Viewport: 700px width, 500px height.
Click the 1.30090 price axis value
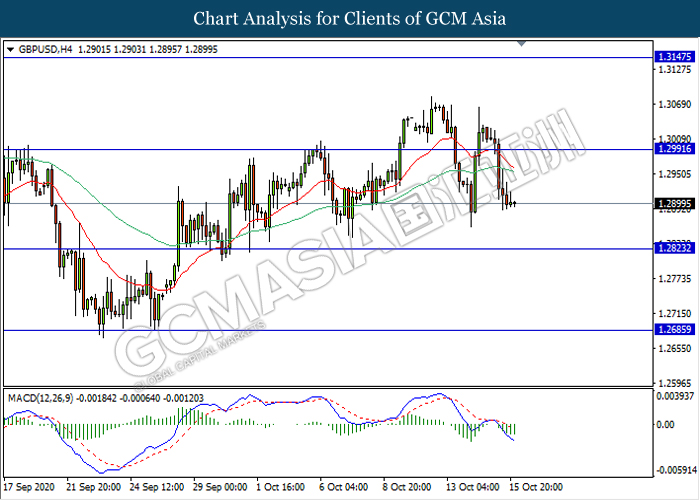tap(675, 139)
